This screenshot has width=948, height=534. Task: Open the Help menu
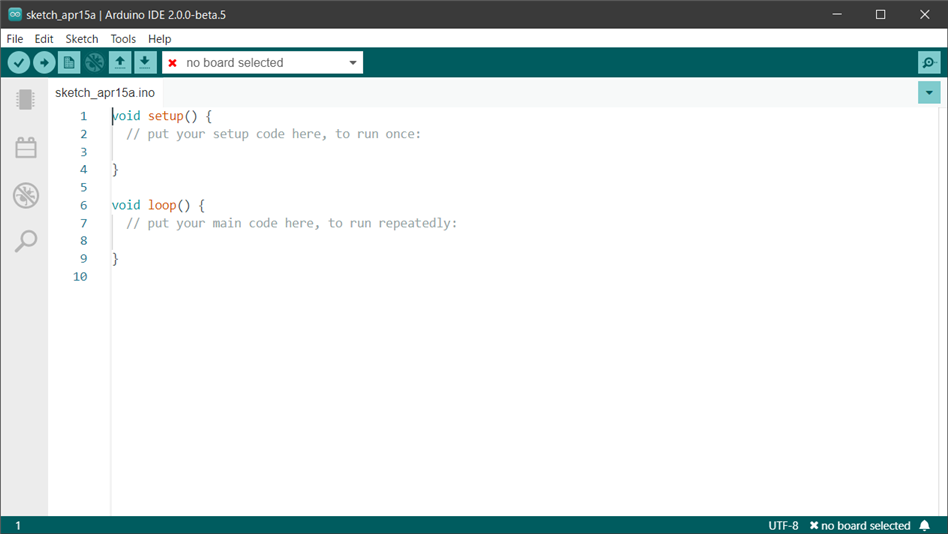pyautogui.click(x=160, y=39)
